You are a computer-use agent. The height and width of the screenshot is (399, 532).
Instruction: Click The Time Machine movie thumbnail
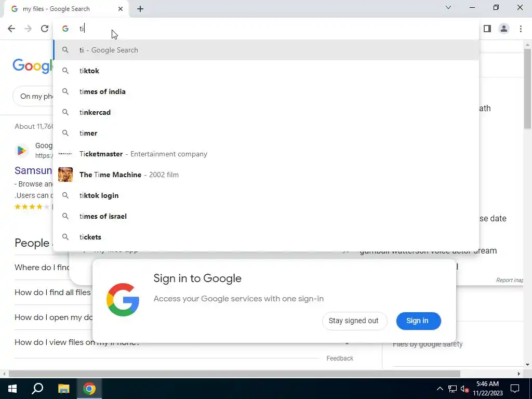[65, 175]
